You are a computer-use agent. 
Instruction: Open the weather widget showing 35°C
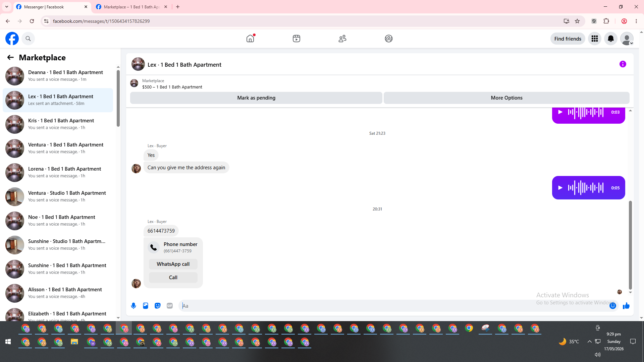coord(569,342)
